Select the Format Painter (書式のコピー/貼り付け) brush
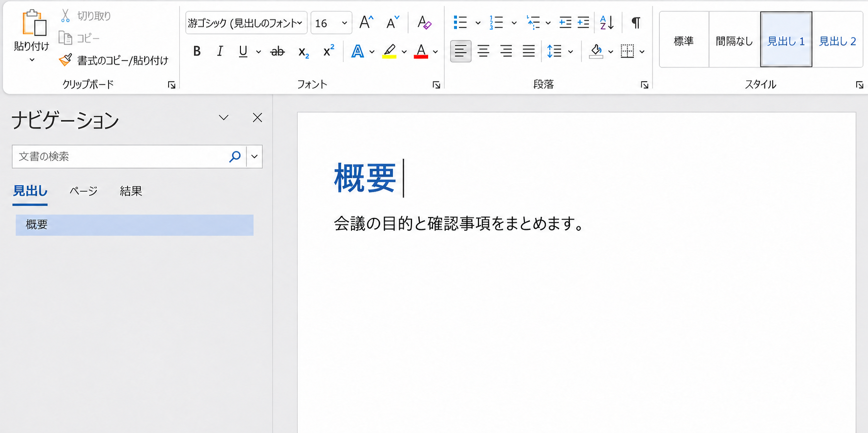 [65, 60]
